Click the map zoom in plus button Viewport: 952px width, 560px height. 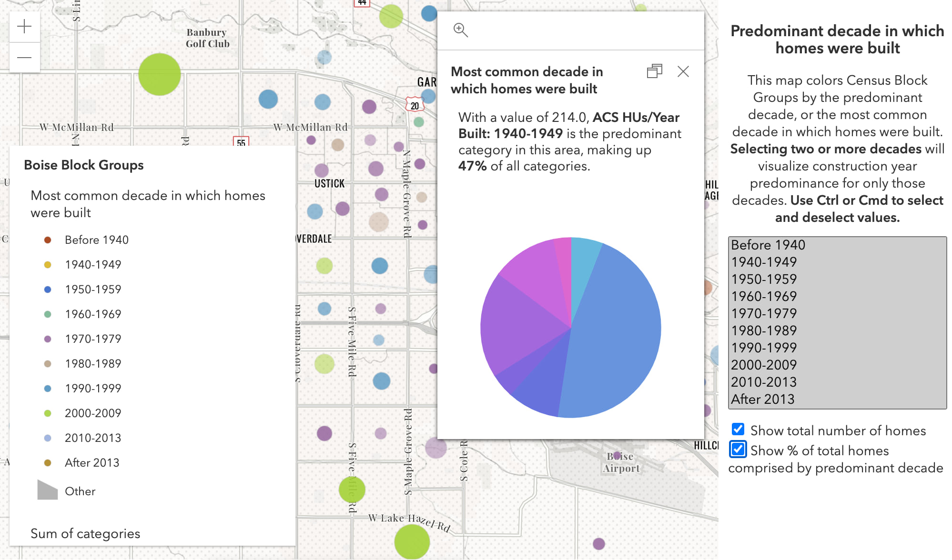click(x=24, y=27)
